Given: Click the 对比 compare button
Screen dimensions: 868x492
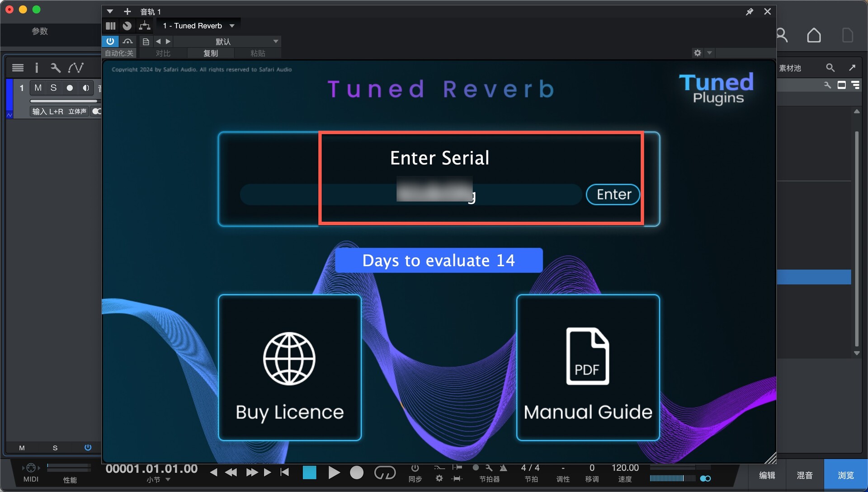Looking at the screenshot, I should tap(163, 53).
